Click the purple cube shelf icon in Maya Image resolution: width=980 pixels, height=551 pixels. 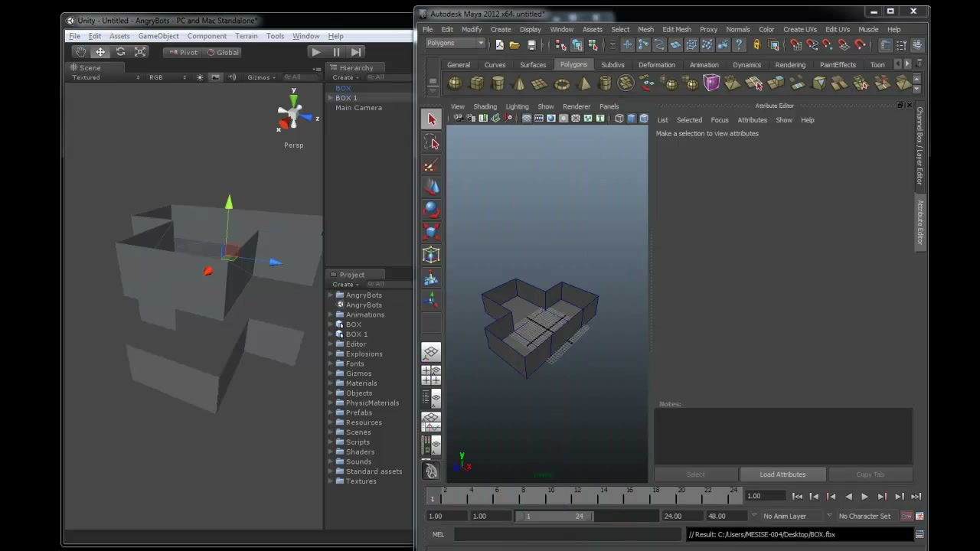click(711, 83)
